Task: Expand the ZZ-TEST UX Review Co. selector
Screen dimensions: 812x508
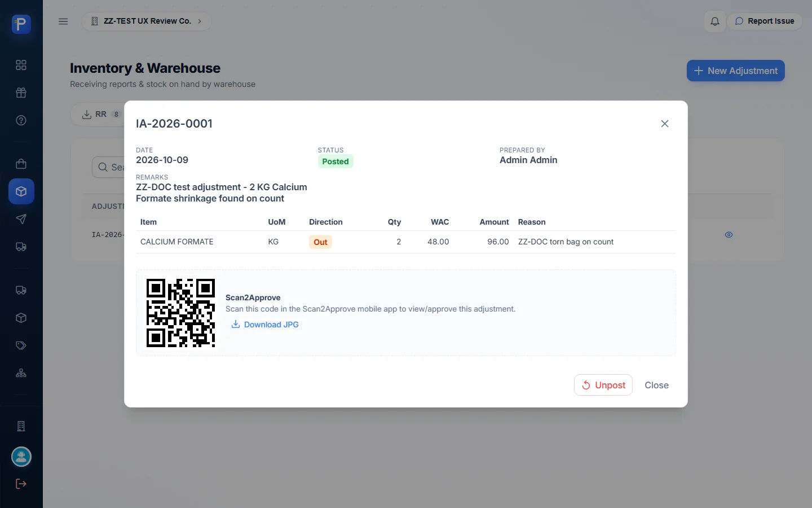Action: coord(147,21)
